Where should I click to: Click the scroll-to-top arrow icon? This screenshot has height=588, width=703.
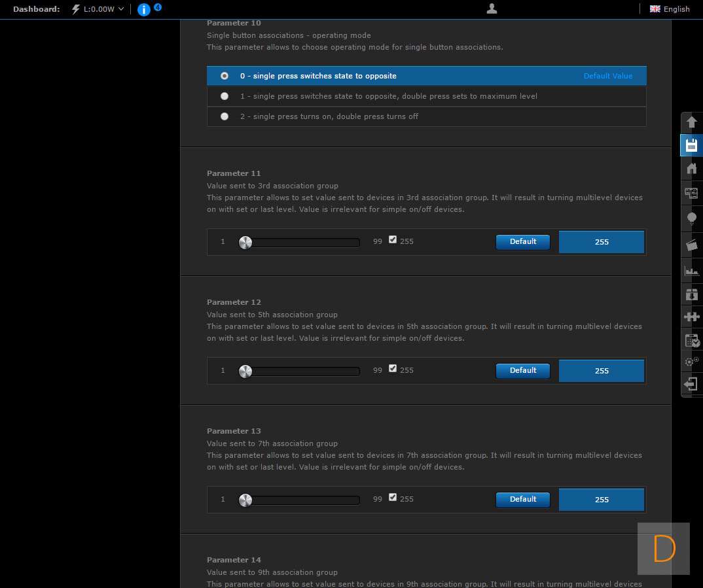coord(691,122)
